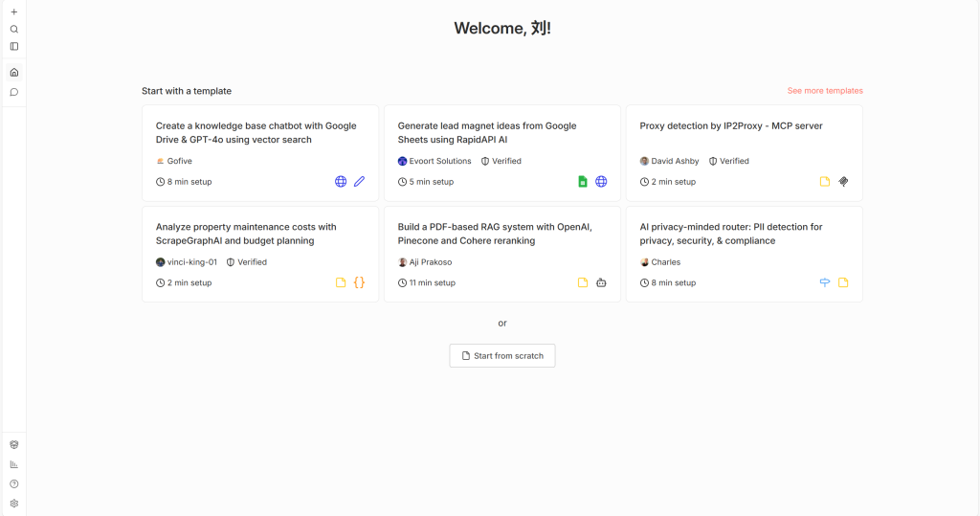This screenshot has height=516, width=980.
Task: Open Settings via the gear icon
Action: [14, 504]
